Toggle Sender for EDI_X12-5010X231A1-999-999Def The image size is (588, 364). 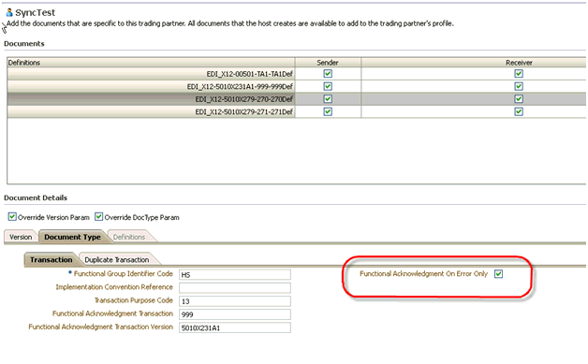click(x=328, y=86)
